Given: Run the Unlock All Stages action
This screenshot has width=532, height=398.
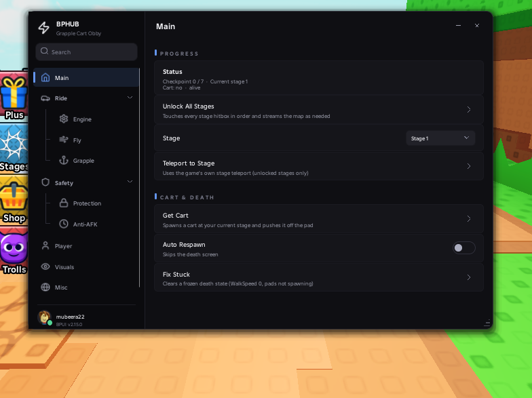Looking at the screenshot, I should [x=319, y=110].
